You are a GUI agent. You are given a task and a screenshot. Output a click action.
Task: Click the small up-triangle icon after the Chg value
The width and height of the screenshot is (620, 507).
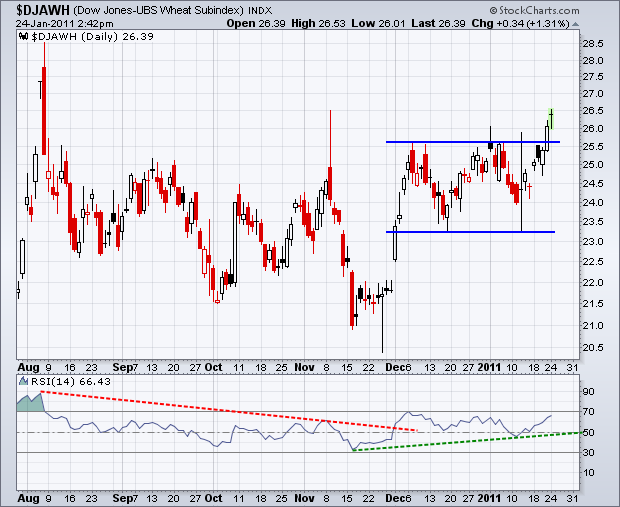tap(575, 24)
